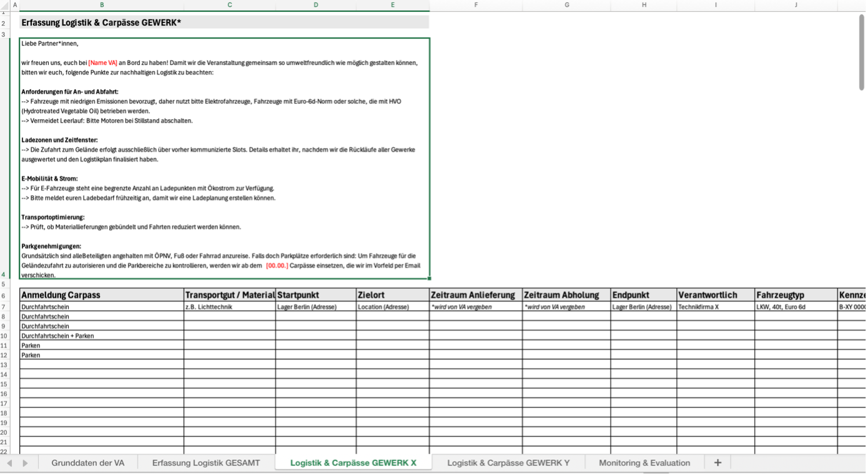Screen dimensions: 868x476
Task: Select column H header
Action: point(644,5)
